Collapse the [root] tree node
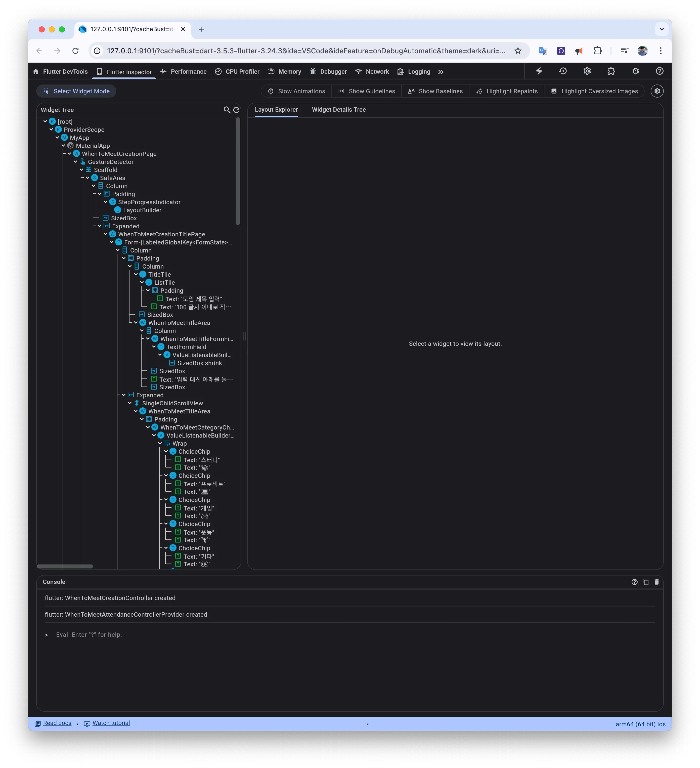Viewport: 700px width, 768px height. coord(45,121)
